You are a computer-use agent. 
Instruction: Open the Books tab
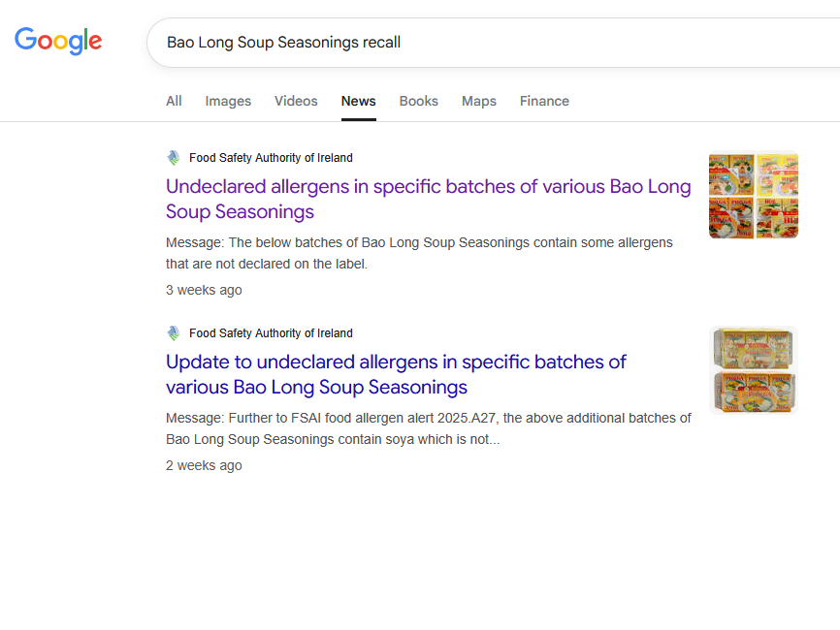419,101
